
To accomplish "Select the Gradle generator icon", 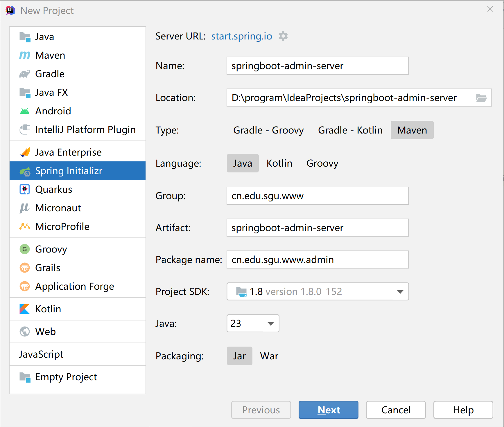I will click(x=25, y=73).
